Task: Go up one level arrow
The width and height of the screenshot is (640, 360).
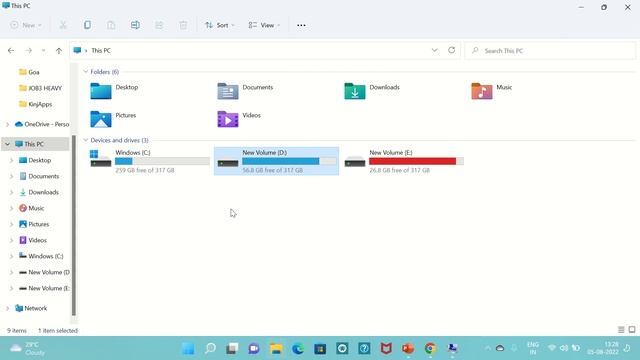Action: point(59,51)
